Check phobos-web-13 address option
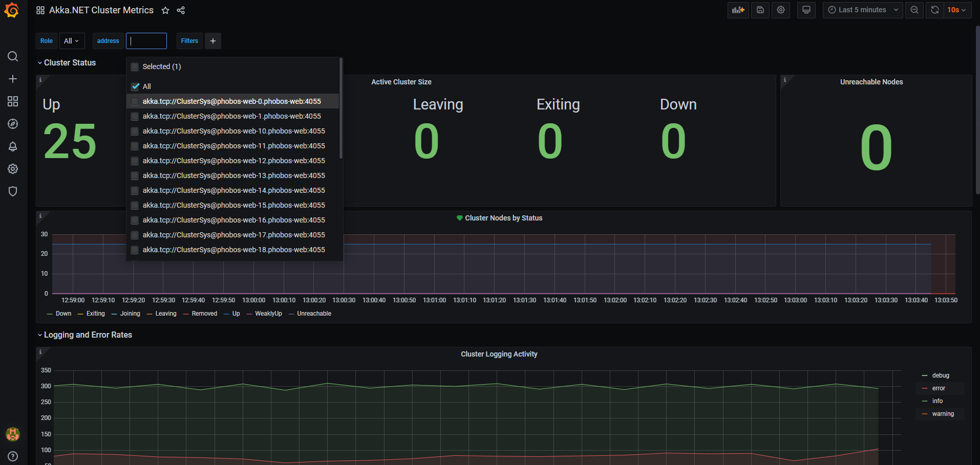This screenshot has height=465, width=980. click(x=135, y=175)
